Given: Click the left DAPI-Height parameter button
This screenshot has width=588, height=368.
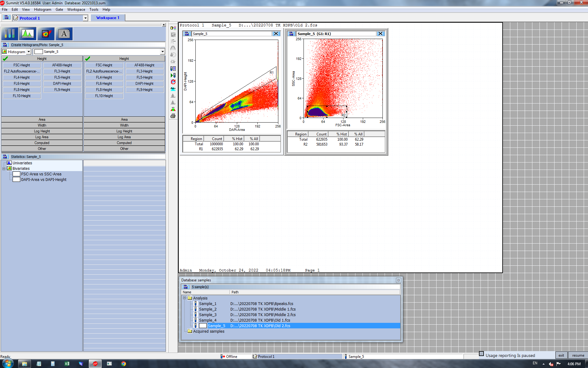Looking at the screenshot, I should tap(62, 84).
